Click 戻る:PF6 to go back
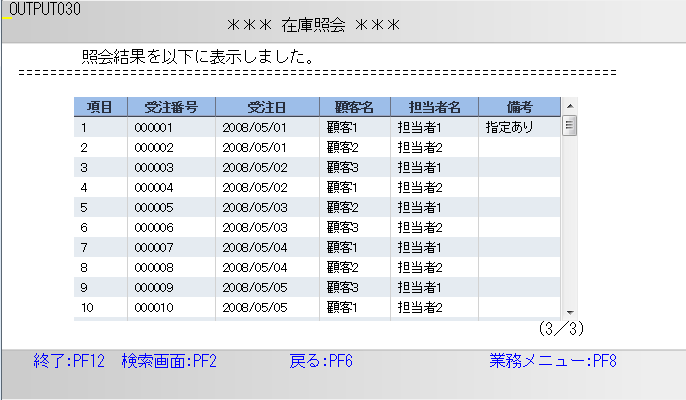Image resolution: width=686 pixels, height=400 pixels. click(x=320, y=361)
